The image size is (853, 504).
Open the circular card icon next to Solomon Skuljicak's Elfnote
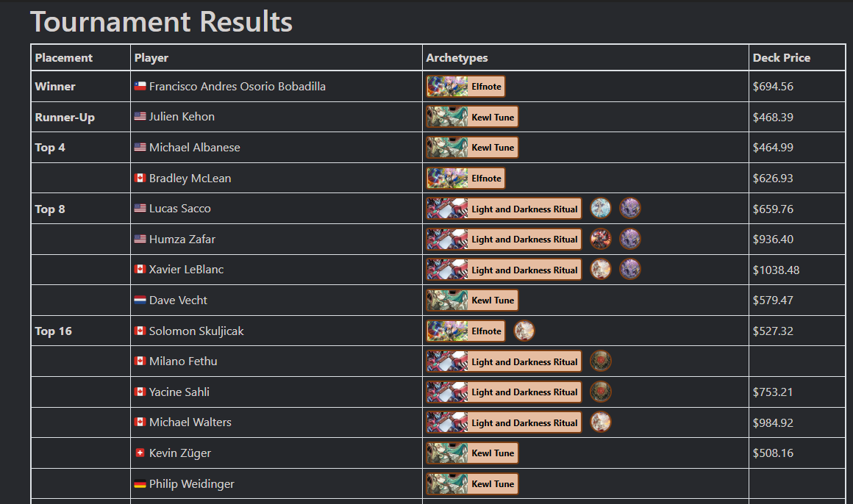click(x=524, y=331)
